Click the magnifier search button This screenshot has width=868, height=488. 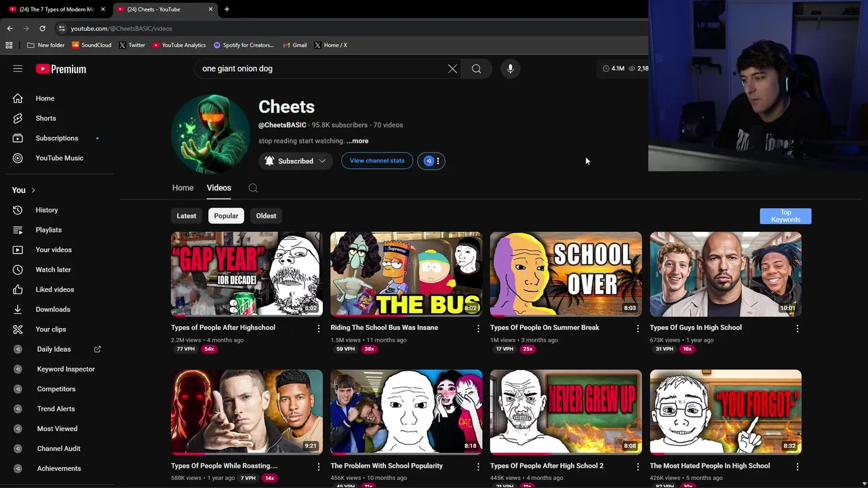pyautogui.click(x=477, y=68)
